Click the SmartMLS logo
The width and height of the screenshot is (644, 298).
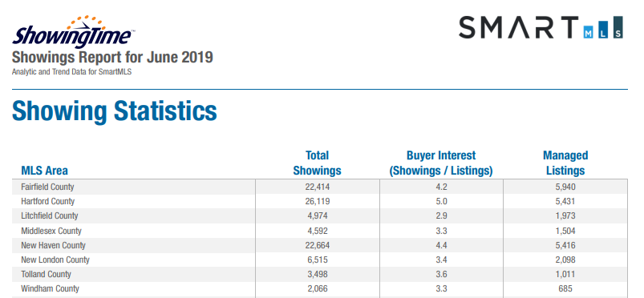pos(541,27)
